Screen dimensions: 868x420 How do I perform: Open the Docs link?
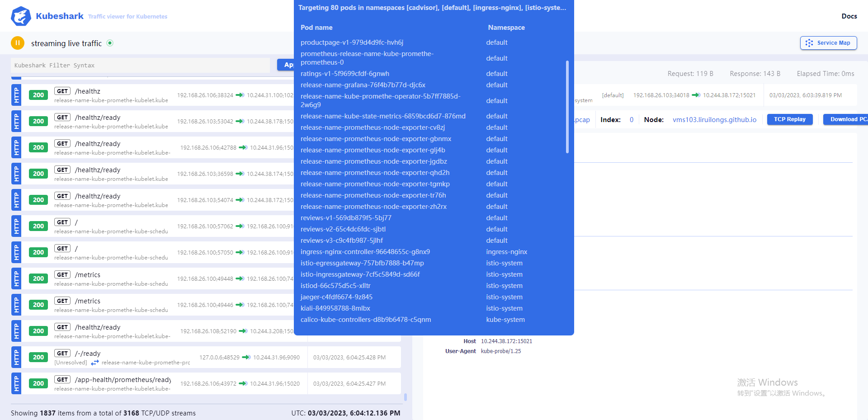click(849, 16)
